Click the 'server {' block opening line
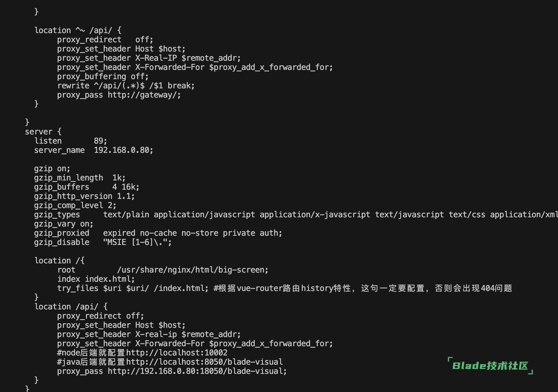This screenshot has width=558, height=392. [43, 132]
